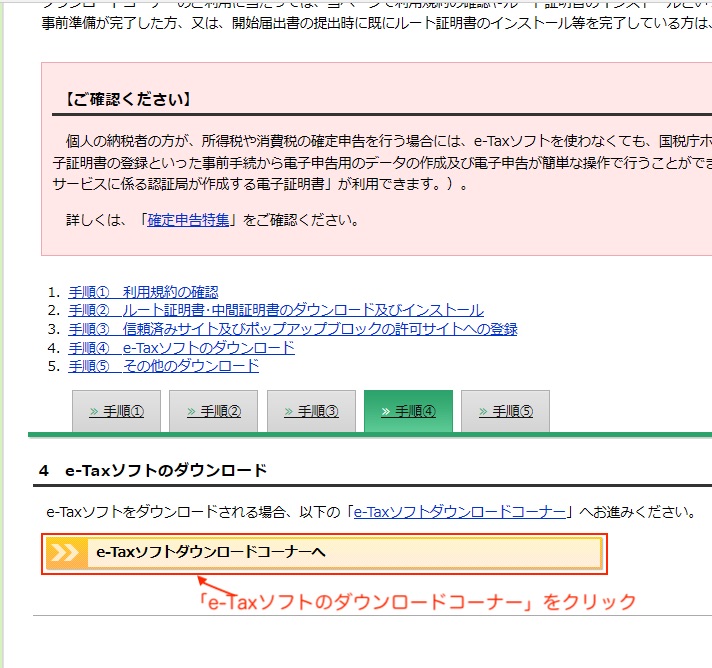The image size is (712, 668).
Task: Select the active green 手順④ tab
Action: click(408, 411)
